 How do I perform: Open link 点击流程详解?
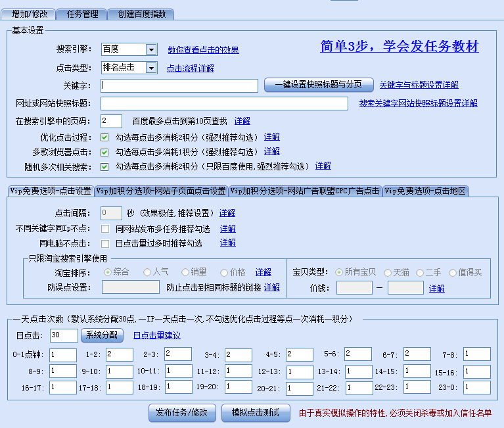(191, 68)
